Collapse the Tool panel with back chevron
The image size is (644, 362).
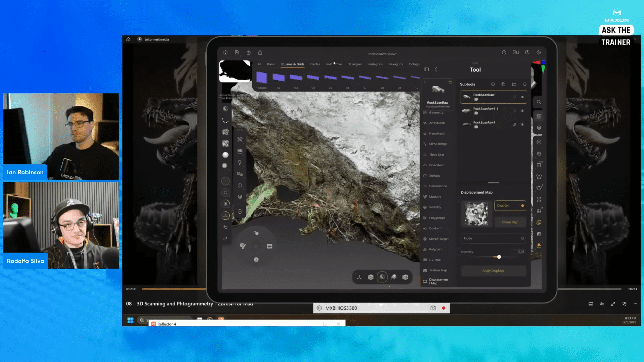tap(436, 70)
